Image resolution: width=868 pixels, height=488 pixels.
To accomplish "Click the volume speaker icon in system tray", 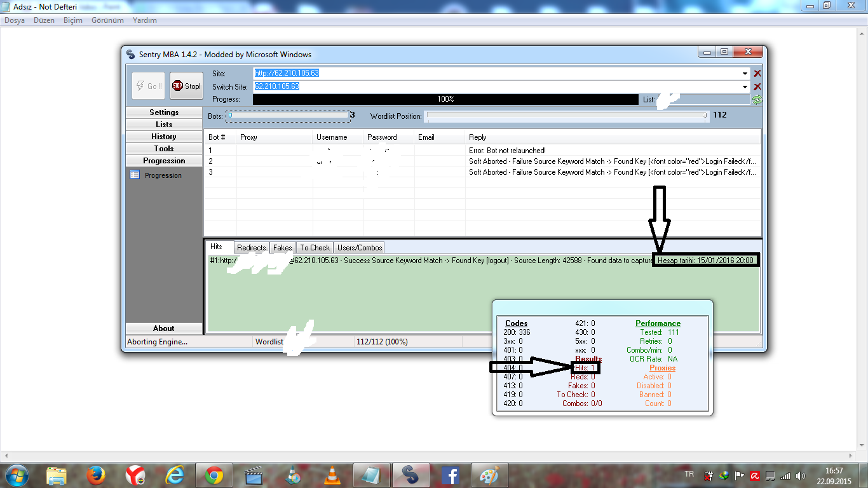I will click(800, 475).
